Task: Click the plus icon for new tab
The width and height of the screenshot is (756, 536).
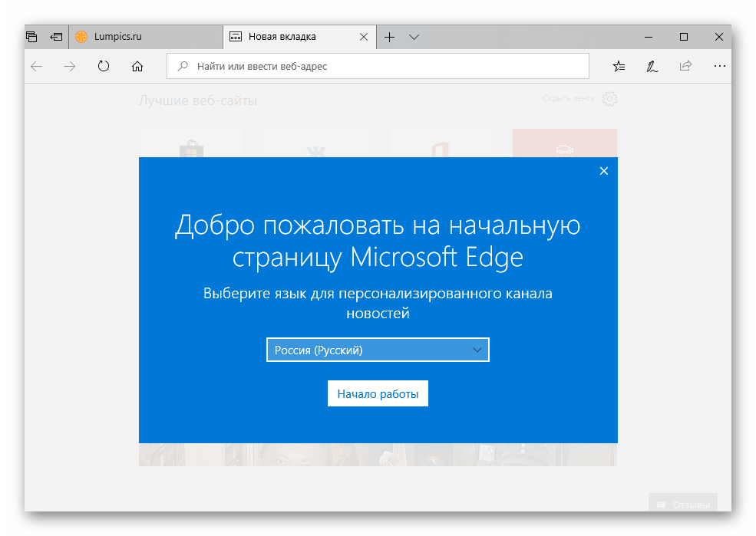Action: pyautogui.click(x=389, y=37)
